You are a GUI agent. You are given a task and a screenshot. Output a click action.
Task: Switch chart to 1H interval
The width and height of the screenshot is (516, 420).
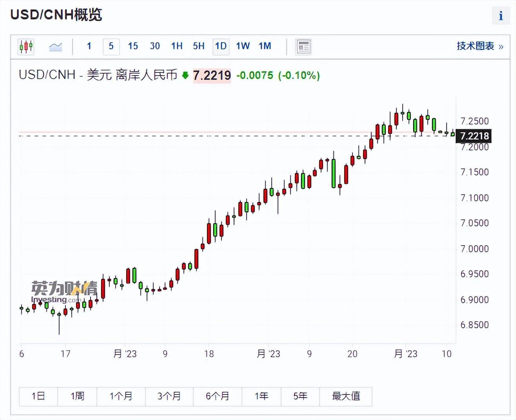[x=177, y=46]
